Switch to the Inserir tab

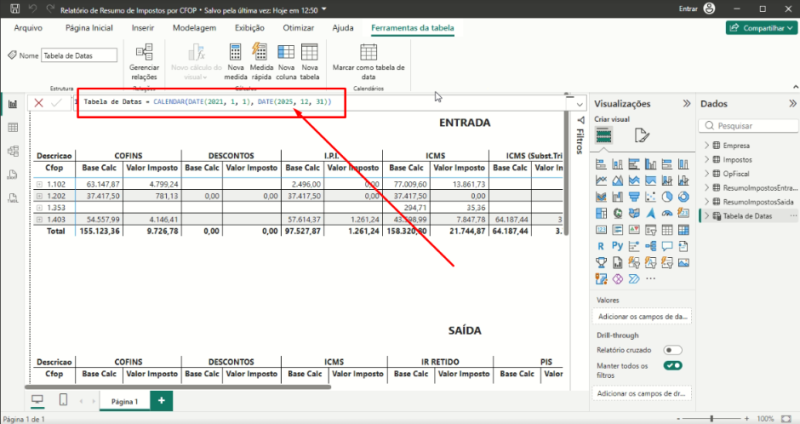tap(143, 28)
